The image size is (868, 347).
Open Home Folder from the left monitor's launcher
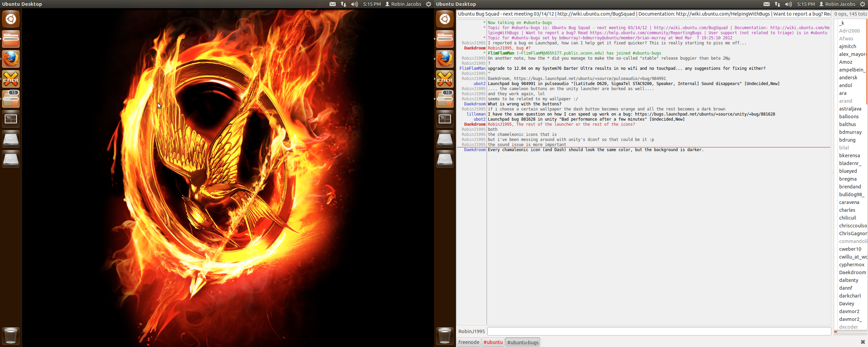(11, 39)
